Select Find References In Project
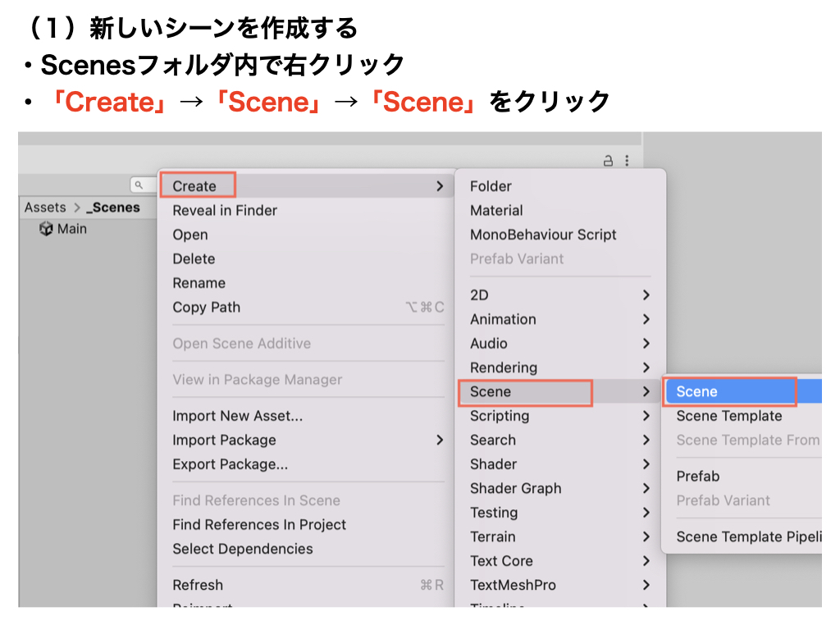840x630 pixels. point(259,524)
